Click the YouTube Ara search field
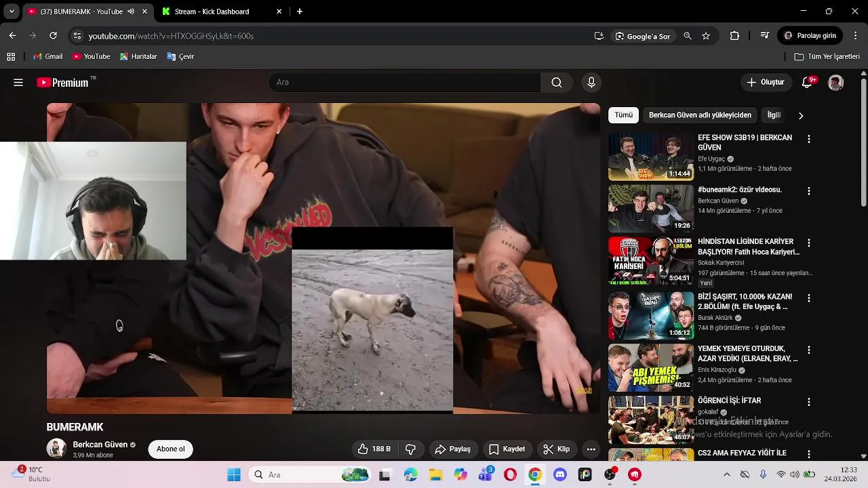Screen dimensions: 868x488 (x=405, y=83)
